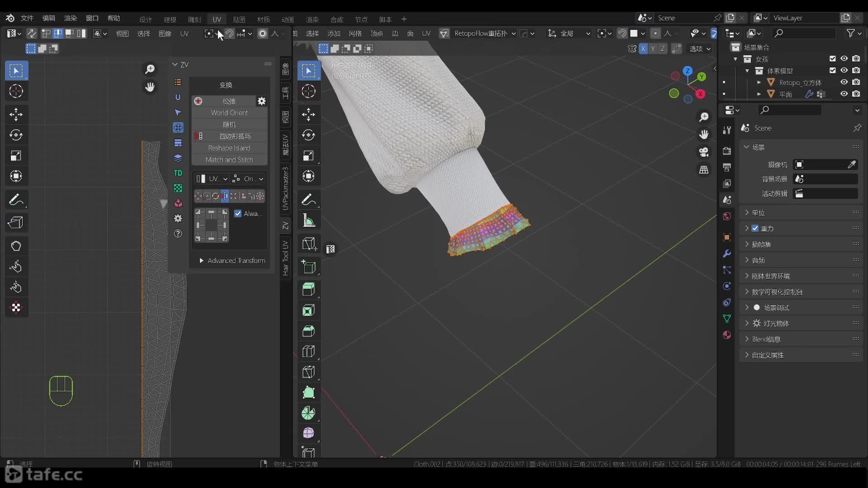The height and width of the screenshot is (488, 868).
Task: Select the Spin tool
Action: click(309, 413)
